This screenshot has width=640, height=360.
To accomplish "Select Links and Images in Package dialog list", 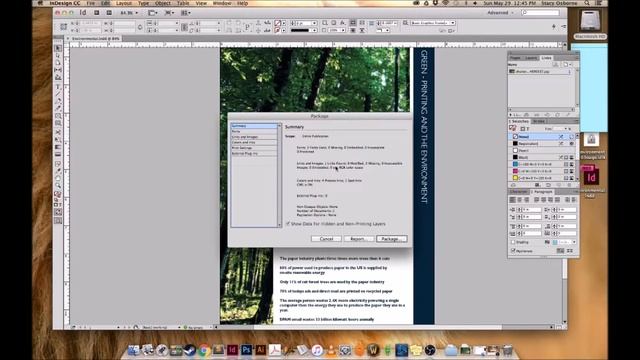I will point(254,137).
